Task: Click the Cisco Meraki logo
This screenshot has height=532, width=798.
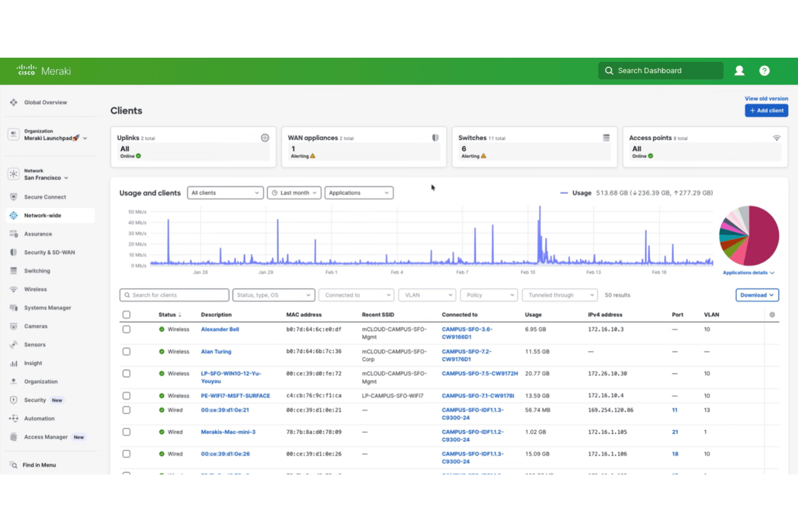Action: click(x=44, y=71)
